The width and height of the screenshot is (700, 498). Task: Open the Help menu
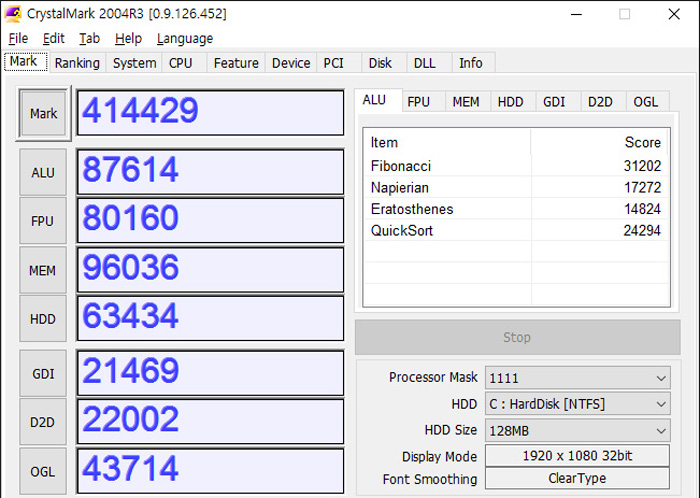pyautogui.click(x=128, y=38)
